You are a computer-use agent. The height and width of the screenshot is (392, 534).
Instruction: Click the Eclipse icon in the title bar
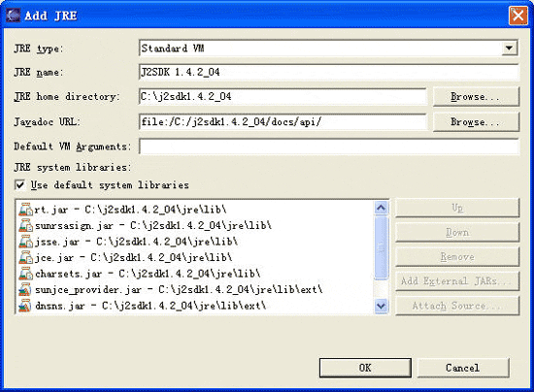click(14, 16)
